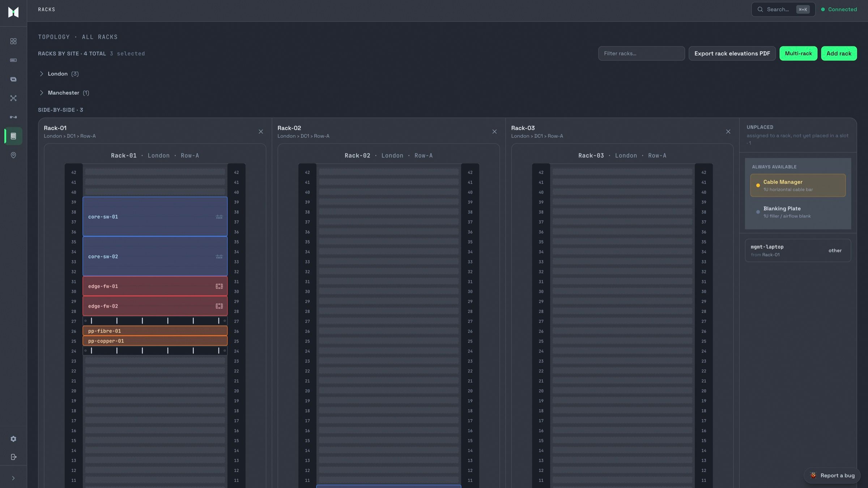Click the settings gear icon

tap(13, 439)
